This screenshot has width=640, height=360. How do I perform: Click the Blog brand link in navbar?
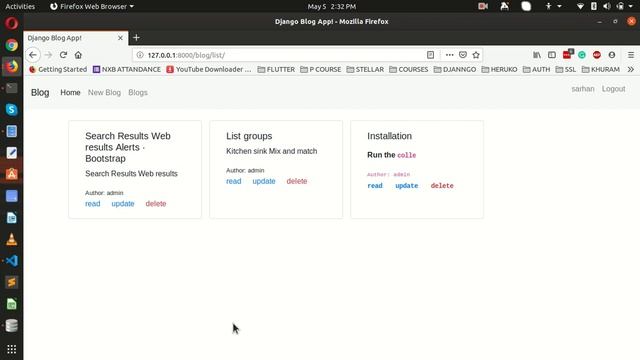[x=40, y=93]
